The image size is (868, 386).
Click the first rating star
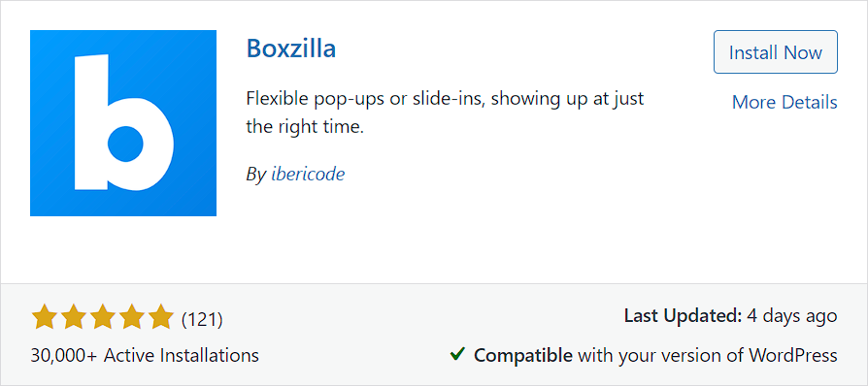click(43, 317)
